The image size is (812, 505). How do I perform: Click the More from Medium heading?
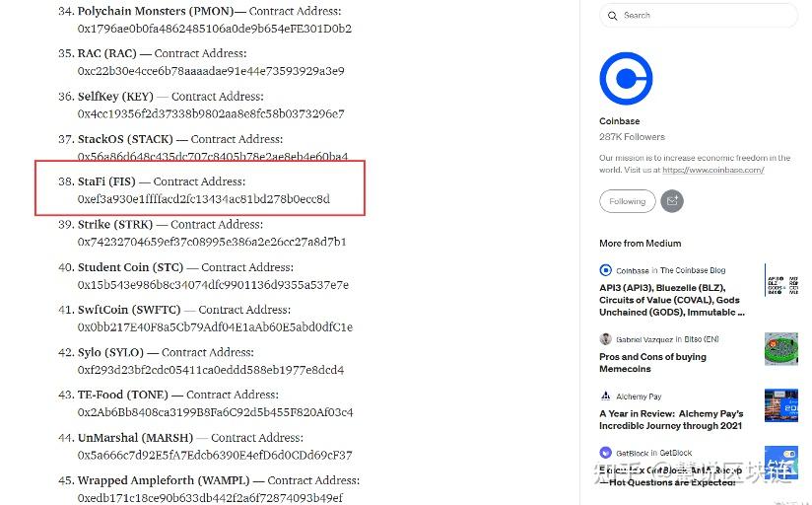(641, 244)
